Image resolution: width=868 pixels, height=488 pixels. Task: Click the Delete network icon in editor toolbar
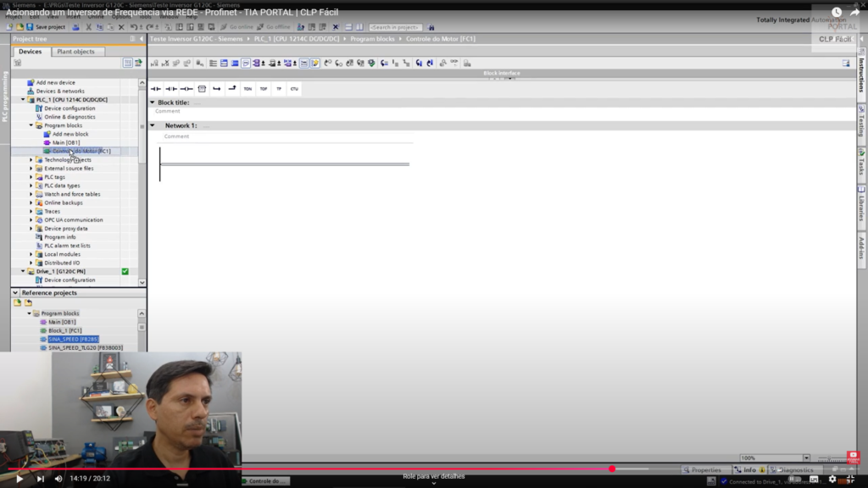(165, 64)
